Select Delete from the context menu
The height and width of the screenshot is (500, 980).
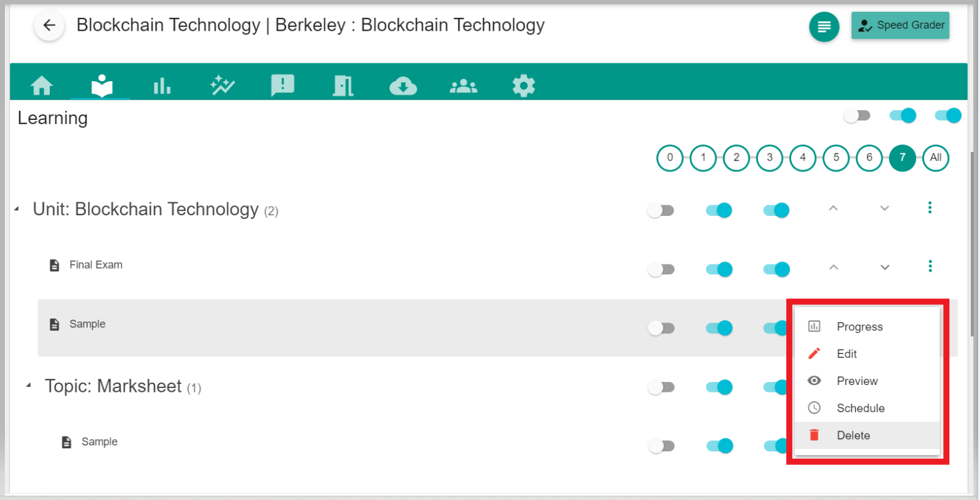click(853, 435)
